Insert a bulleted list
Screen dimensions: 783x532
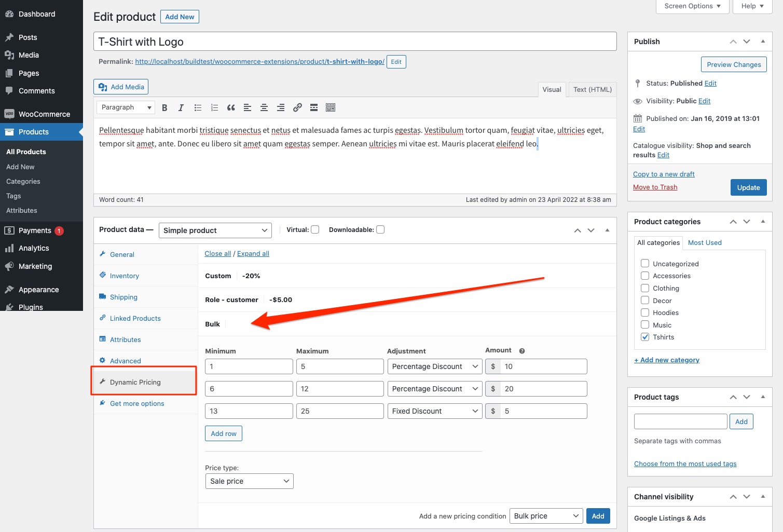(x=198, y=107)
